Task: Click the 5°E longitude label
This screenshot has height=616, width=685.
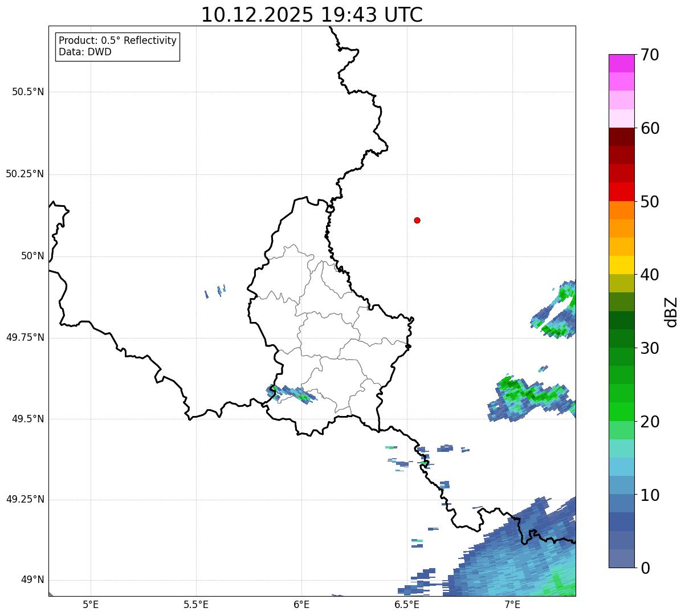Action: (91, 605)
